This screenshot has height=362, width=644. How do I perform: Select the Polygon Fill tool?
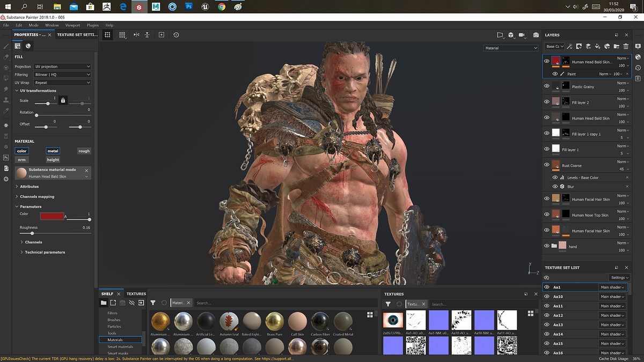coord(6,78)
